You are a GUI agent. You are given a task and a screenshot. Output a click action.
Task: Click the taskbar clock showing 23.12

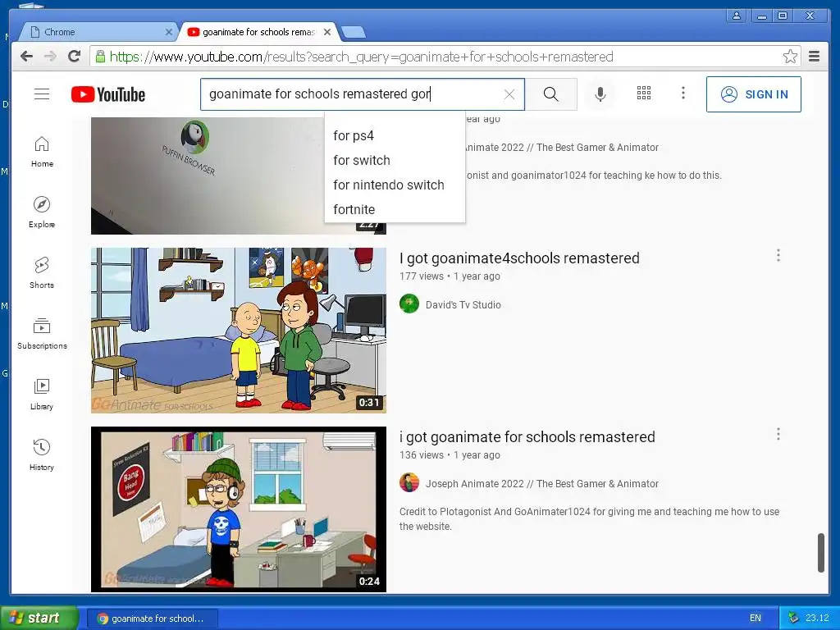point(817,619)
